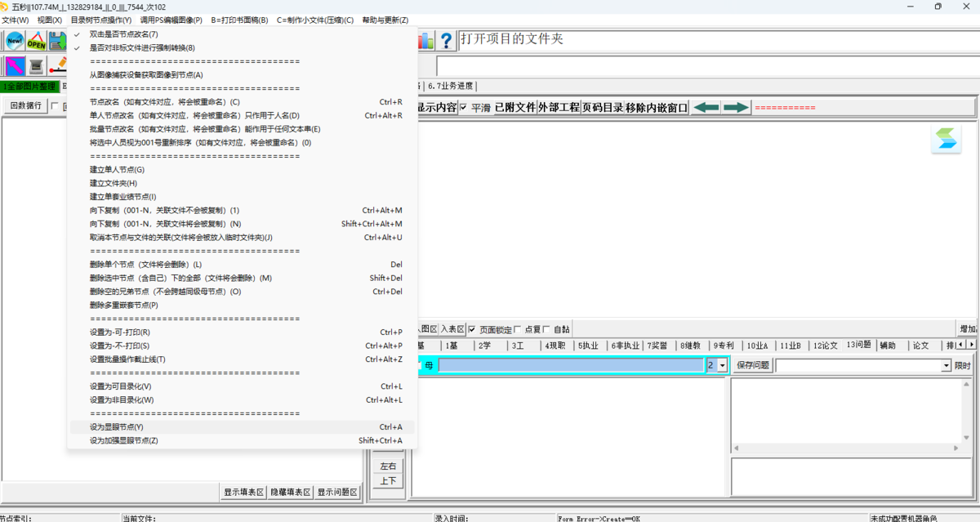The image size is (980, 522).
Task: Click the OPEN project toolbar icon
Action: (36, 41)
